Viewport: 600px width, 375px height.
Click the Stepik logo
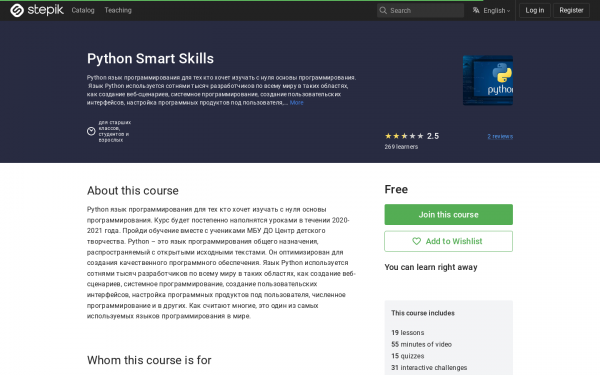tap(37, 10)
